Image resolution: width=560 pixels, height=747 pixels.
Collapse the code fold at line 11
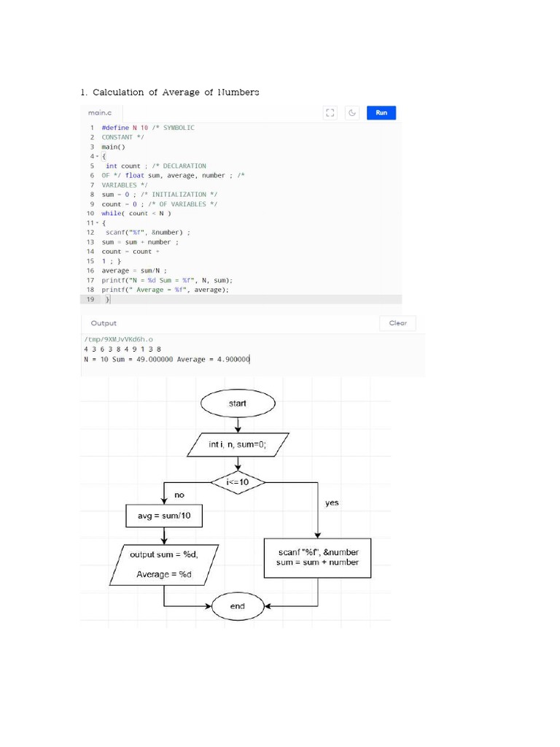tap(98, 223)
